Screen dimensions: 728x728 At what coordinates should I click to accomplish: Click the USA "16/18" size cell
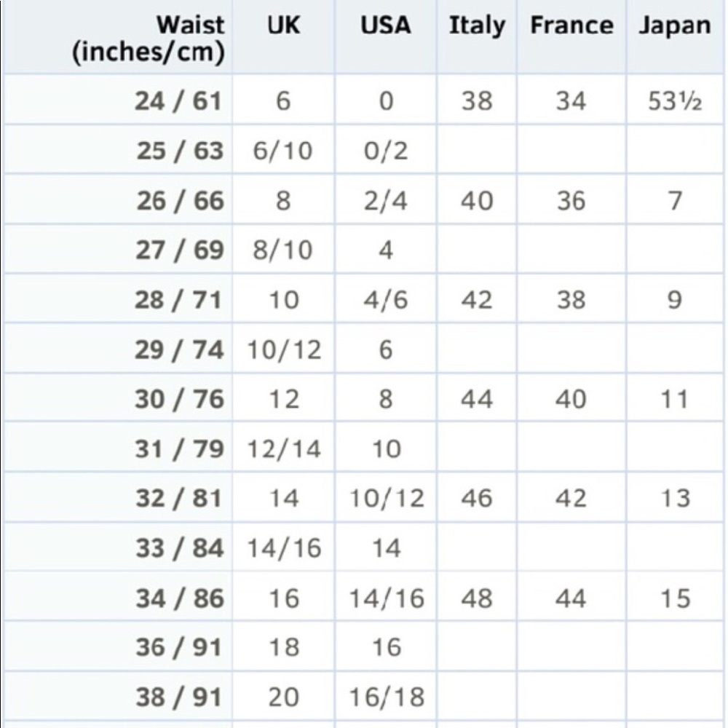pos(386,697)
